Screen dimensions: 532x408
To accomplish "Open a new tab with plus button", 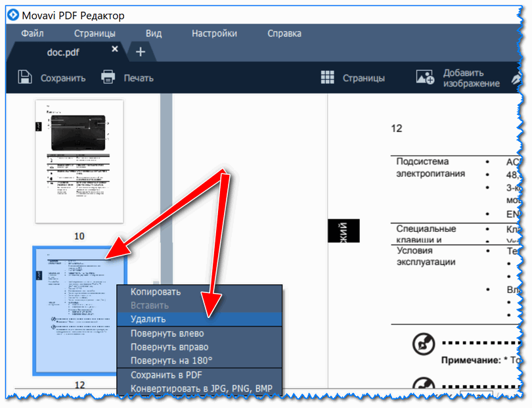I will coord(140,51).
